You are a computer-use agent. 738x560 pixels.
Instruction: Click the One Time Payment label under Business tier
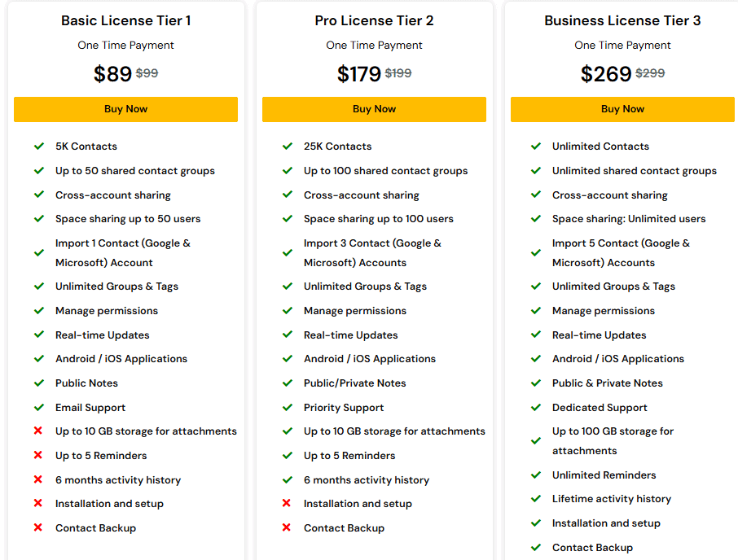pos(622,46)
